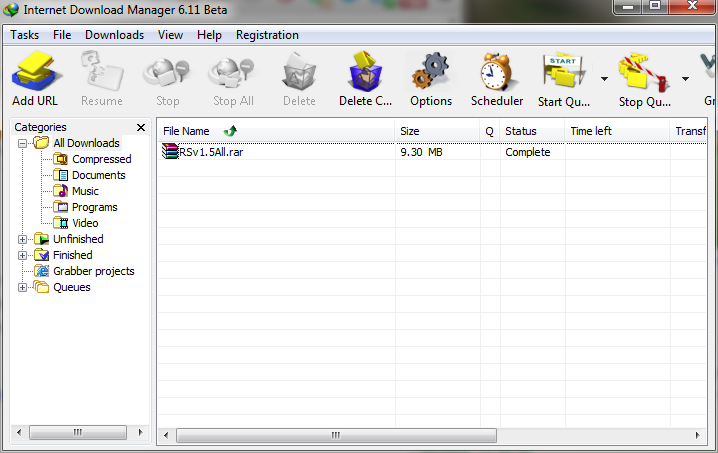Select Grabber projects in the tree

pyautogui.click(x=94, y=271)
